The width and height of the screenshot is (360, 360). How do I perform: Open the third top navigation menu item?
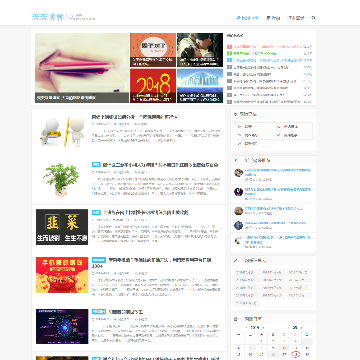coord(295,18)
